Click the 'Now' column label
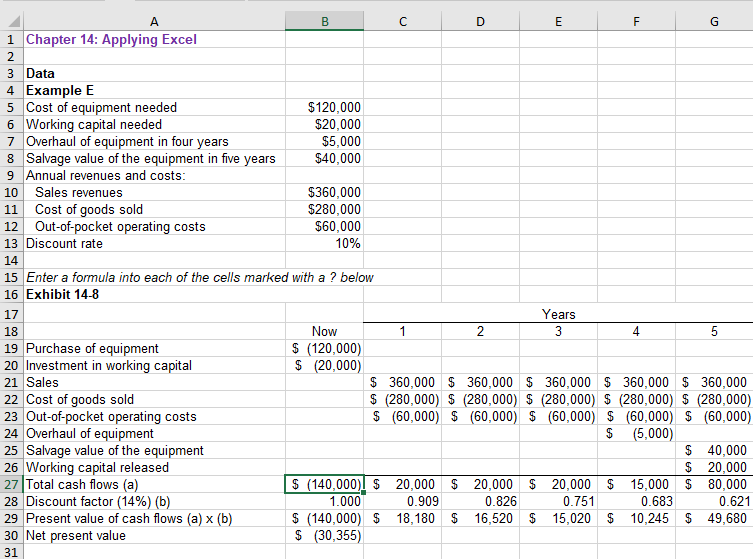The height and width of the screenshot is (559, 753). 325,331
